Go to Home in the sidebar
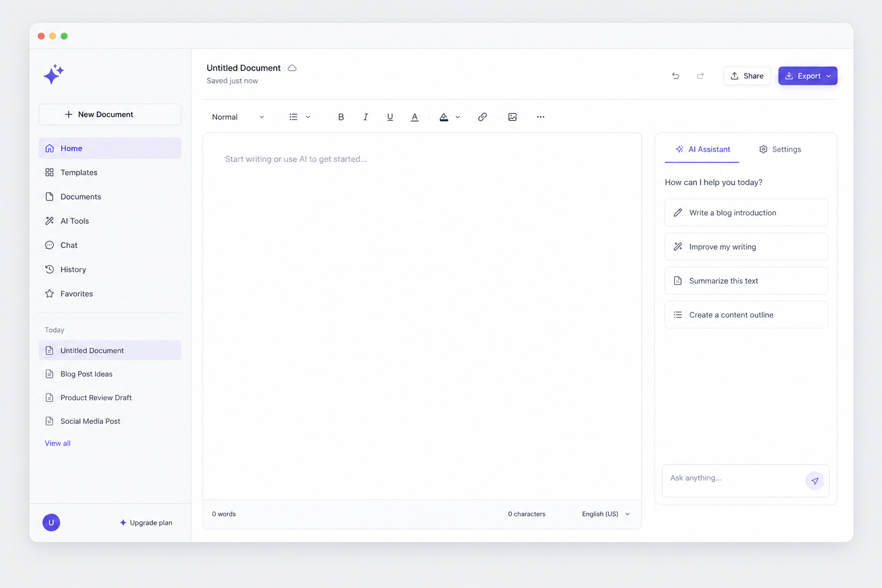Viewport: 882px width, 588px height. (110, 148)
